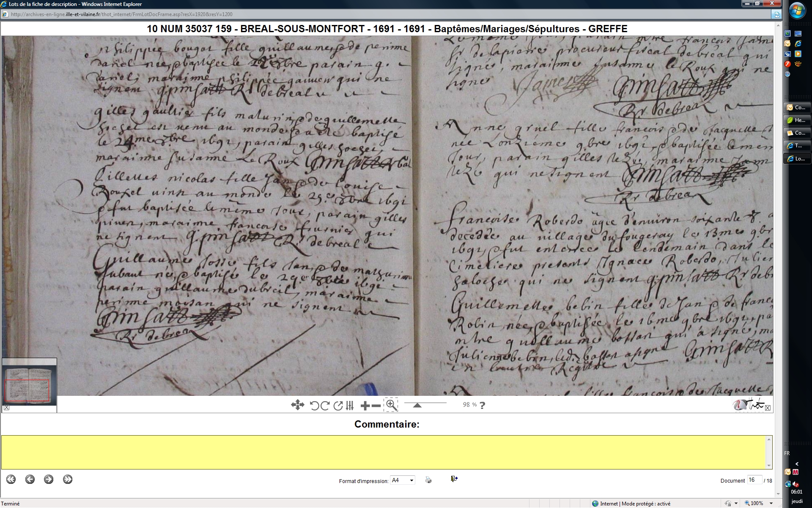Jump to the last document page
Screen dimensions: 812x508
[x=68, y=479]
